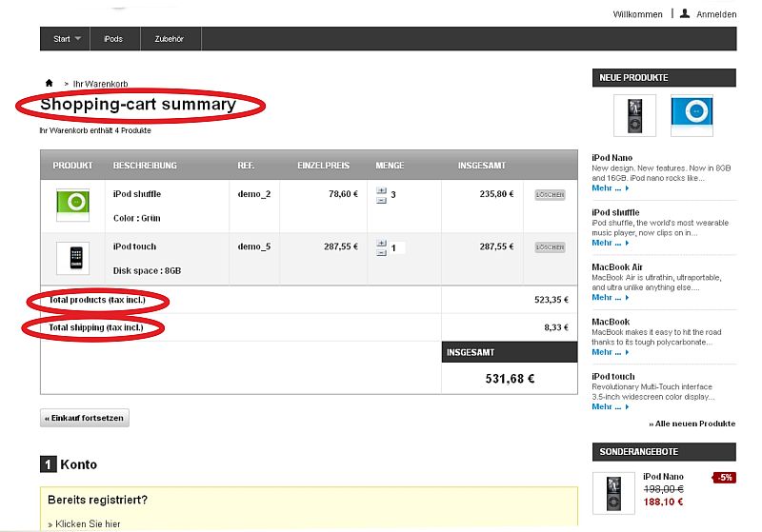Image resolution: width=762 pixels, height=532 pixels.
Task: Open the Start menu dropdown
Action: pyautogui.click(x=67, y=39)
